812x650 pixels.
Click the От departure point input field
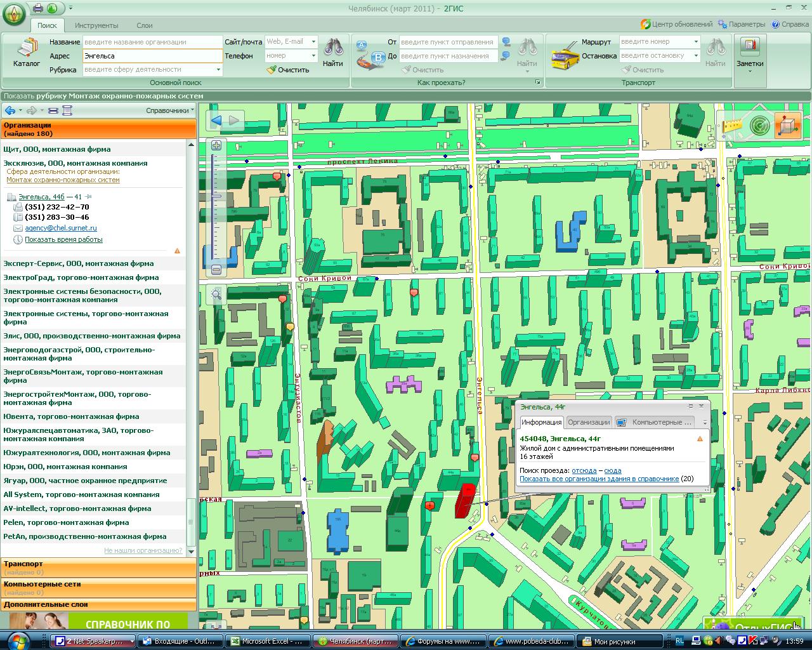click(448, 42)
